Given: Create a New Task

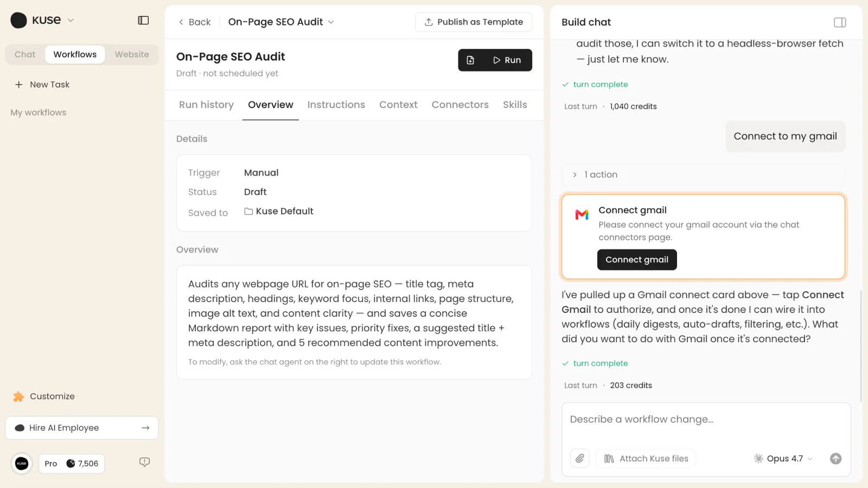Looking at the screenshot, I should click(42, 85).
